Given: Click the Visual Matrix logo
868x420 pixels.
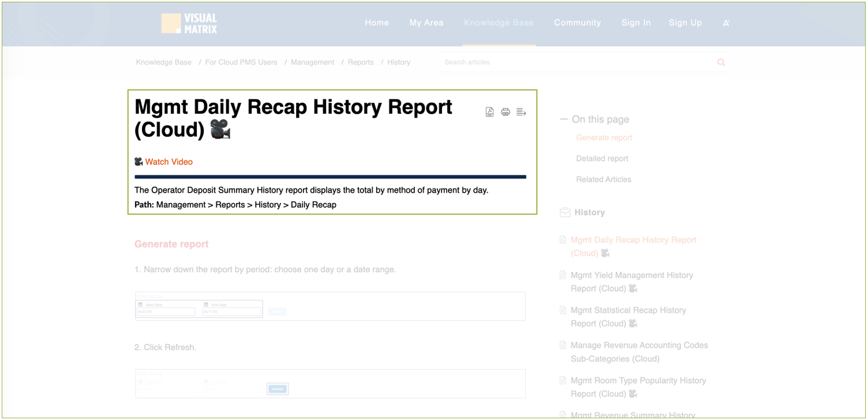Looking at the screenshot, I should tap(189, 23).
